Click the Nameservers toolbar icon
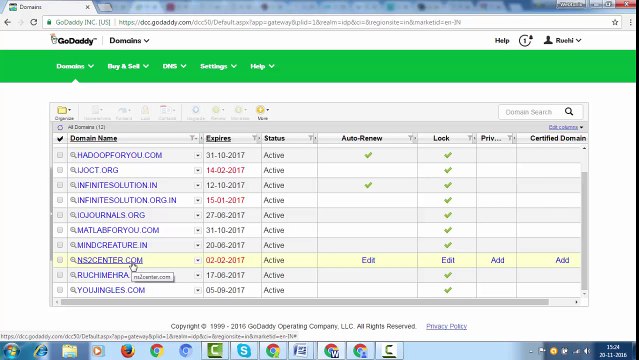639x360 pixels. 97,112
